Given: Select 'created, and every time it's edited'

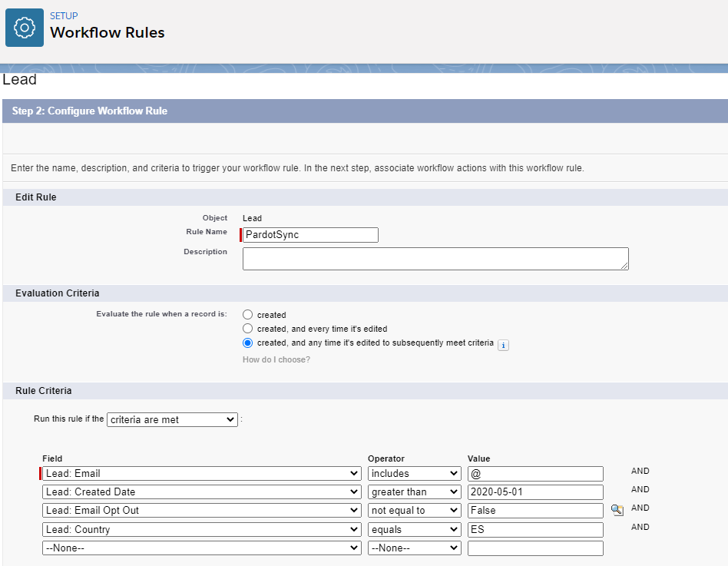Looking at the screenshot, I should click(x=247, y=329).
